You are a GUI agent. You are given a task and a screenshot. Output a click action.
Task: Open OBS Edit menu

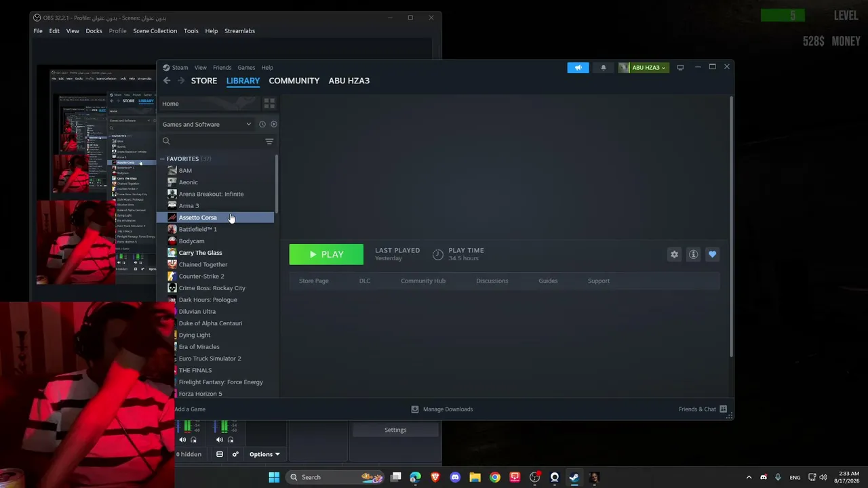coord(54,30)
